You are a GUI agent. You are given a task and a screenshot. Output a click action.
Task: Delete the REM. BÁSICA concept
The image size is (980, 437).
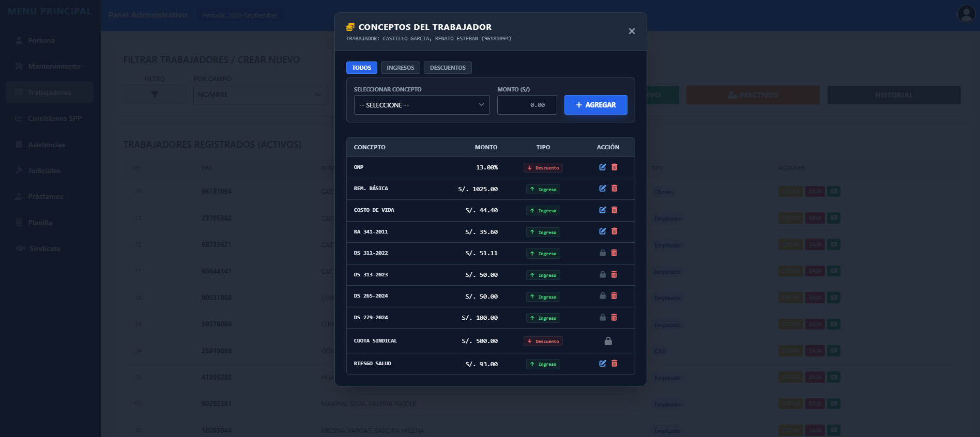pos(615,189)
